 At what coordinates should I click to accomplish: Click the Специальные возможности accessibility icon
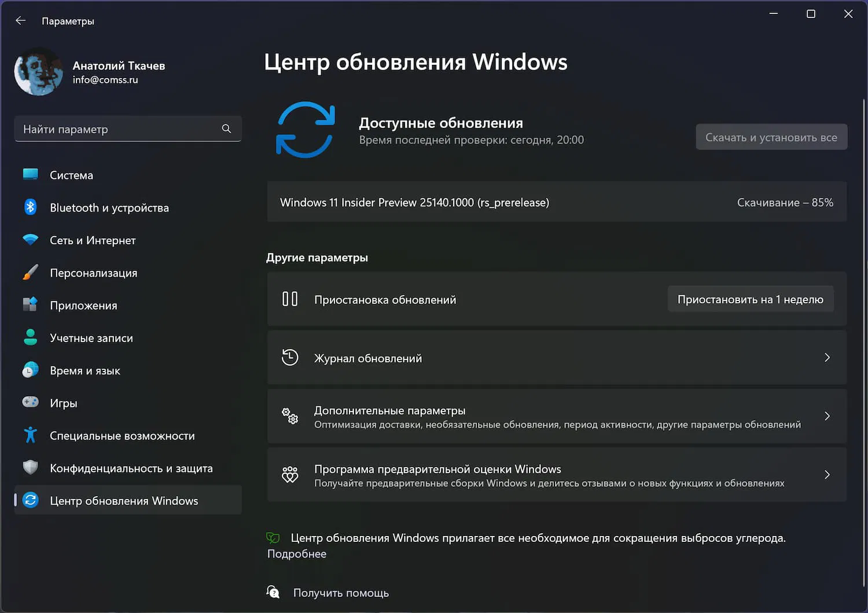[x=30, y=435]
